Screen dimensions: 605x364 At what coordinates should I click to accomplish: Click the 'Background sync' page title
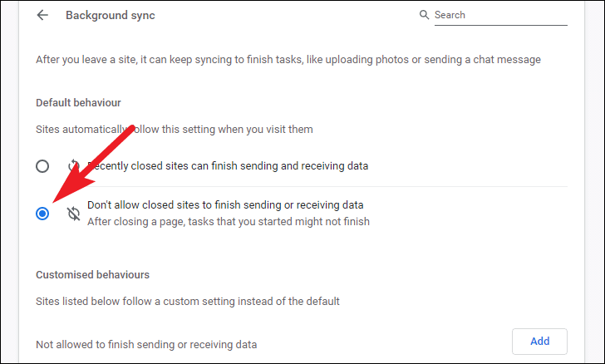pyautogui.click(x=111, y=15)
